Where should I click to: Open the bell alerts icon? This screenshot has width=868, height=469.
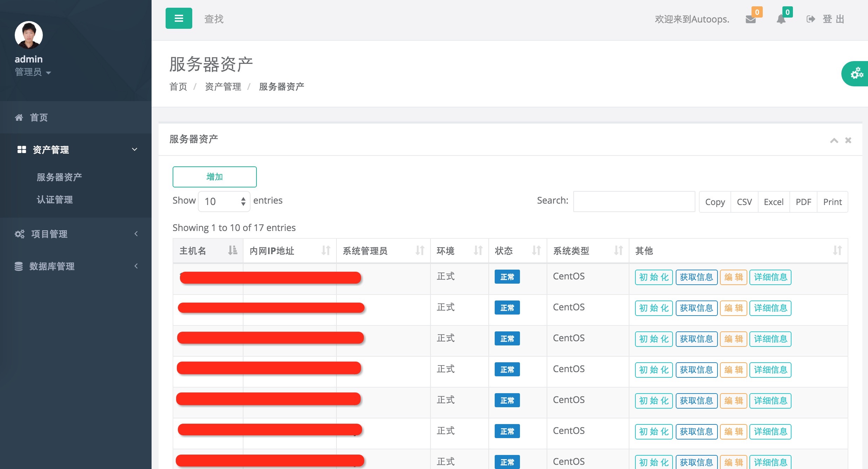[781, 19]
